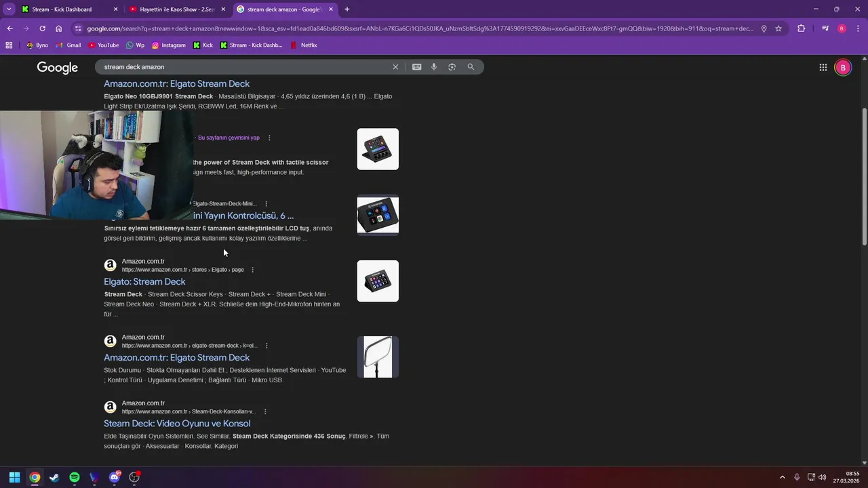
Task: Open the Extensions puzzle menu
Action: coord(802,28)
